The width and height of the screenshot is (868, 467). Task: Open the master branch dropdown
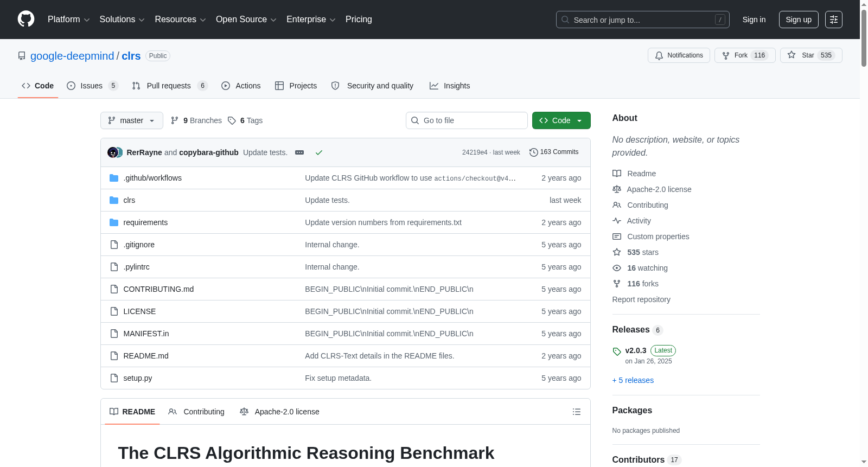132,120
